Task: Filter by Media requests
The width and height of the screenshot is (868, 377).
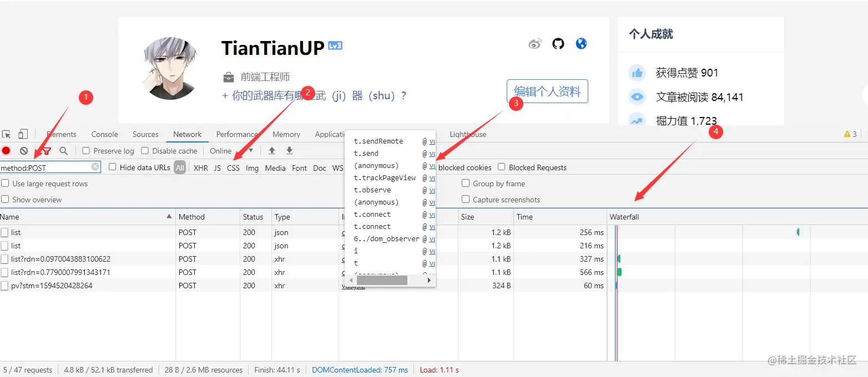Action: click(275, 168)
